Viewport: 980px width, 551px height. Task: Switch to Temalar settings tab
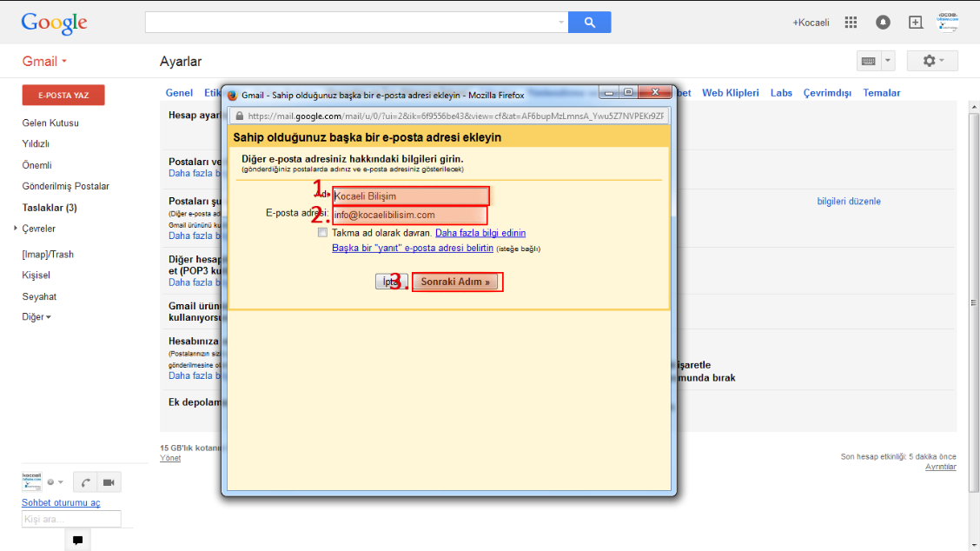(881, 93)
